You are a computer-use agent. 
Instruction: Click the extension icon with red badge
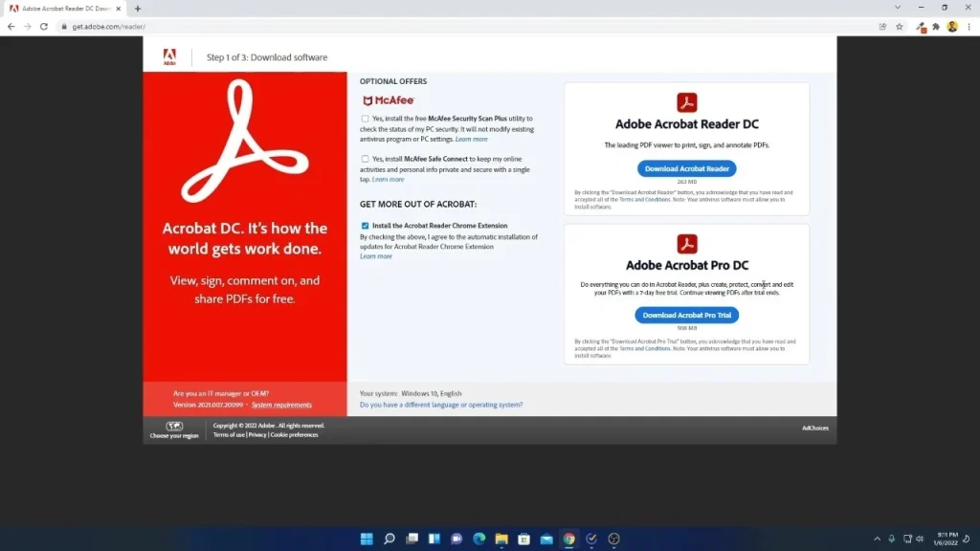pos(921,27)
